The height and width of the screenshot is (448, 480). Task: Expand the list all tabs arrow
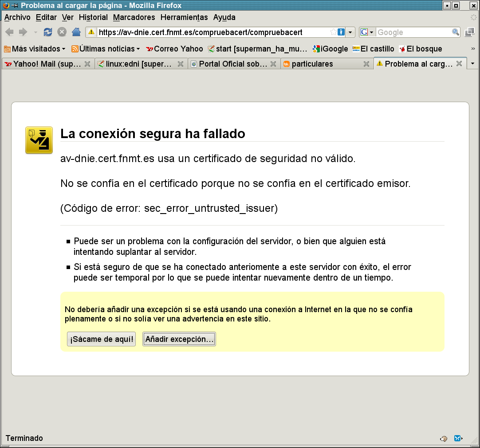(472, 64)
